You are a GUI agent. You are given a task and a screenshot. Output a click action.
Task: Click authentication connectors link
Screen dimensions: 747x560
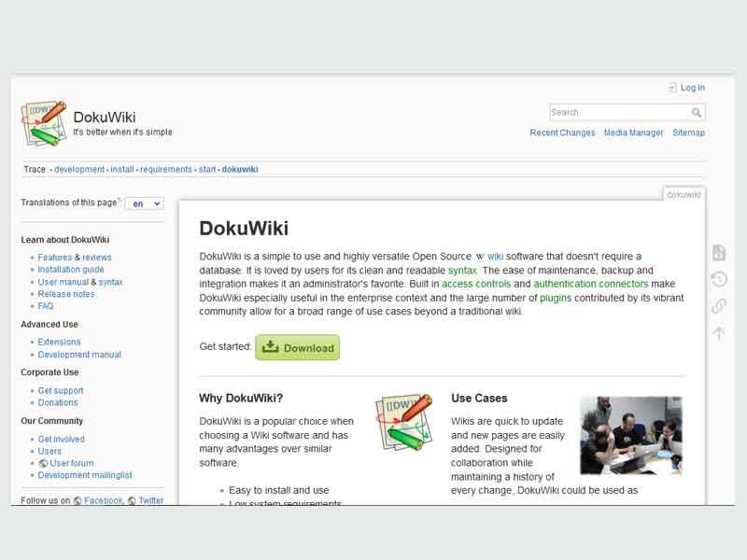coord(591,284)
